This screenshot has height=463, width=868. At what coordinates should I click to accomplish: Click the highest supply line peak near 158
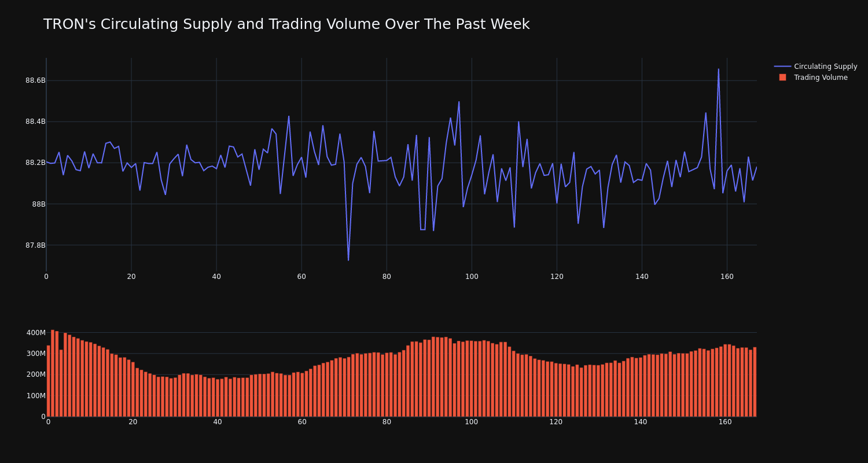pyautogui.click(x=719, y=69)
